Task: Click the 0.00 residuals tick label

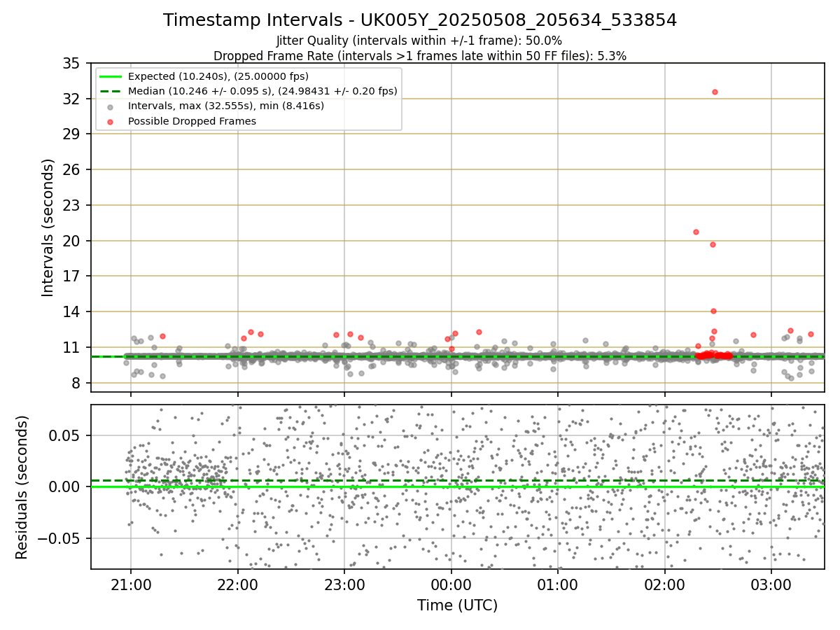Action: [x=66, y=486]
